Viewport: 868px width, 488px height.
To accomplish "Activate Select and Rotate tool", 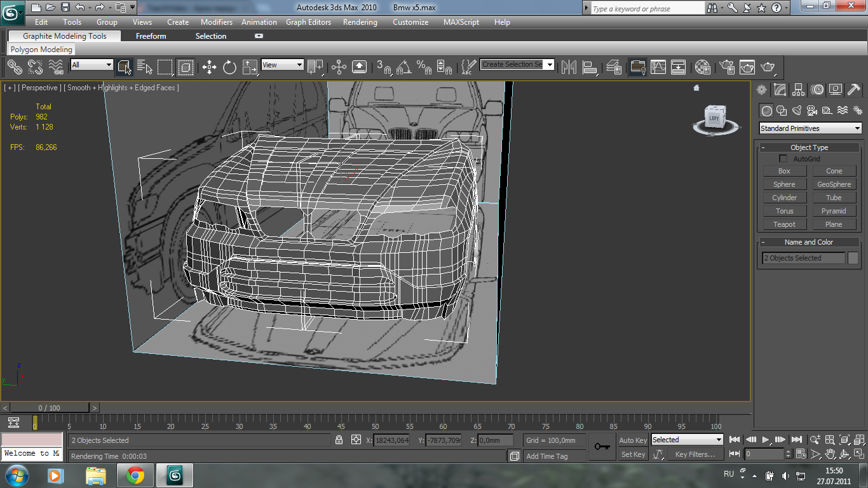I will (229, 66).
